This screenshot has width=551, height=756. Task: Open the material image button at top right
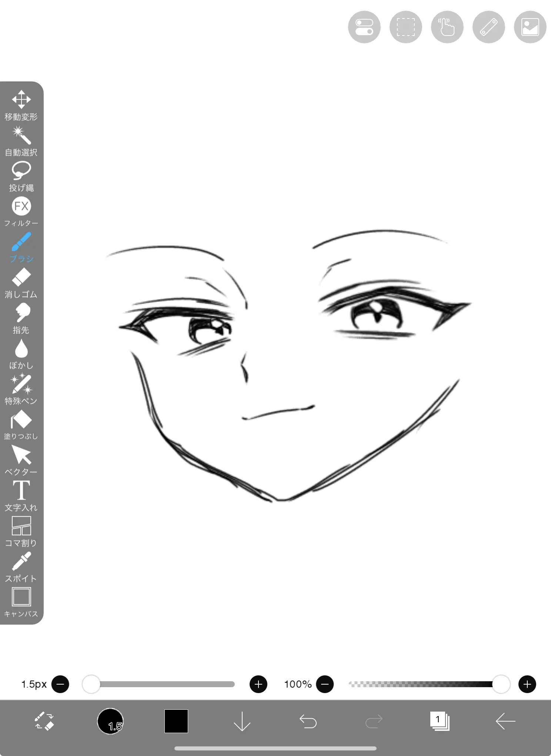[530, 27]
